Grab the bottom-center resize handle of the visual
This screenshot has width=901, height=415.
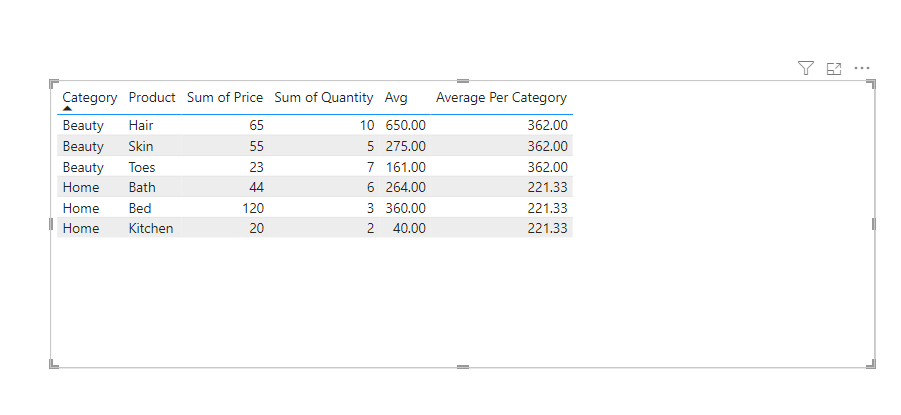coord(463,367)
